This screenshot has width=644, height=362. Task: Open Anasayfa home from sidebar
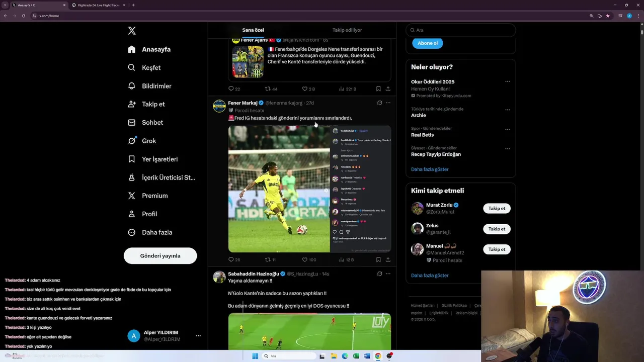[x=149, y=49]
